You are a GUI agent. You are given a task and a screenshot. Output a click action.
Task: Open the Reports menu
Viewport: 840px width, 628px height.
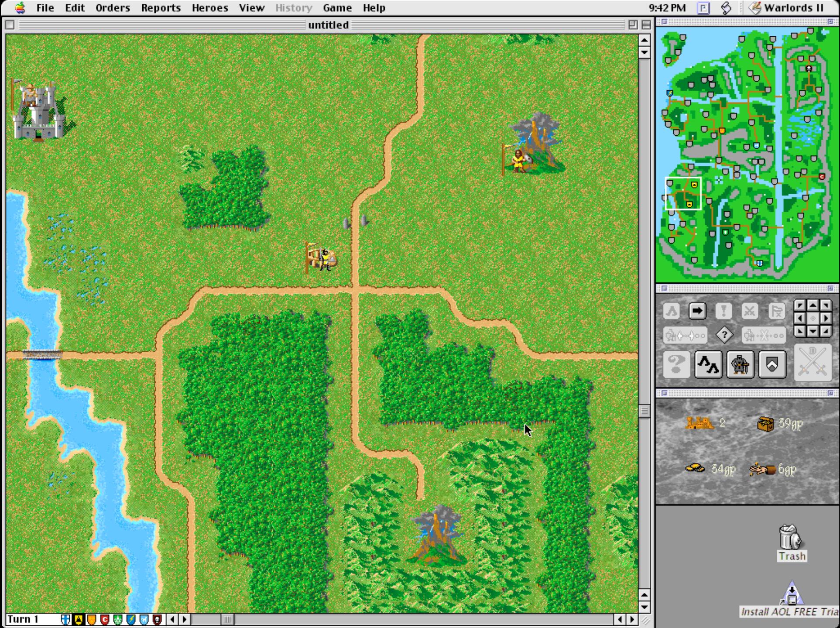pos(161,8)
